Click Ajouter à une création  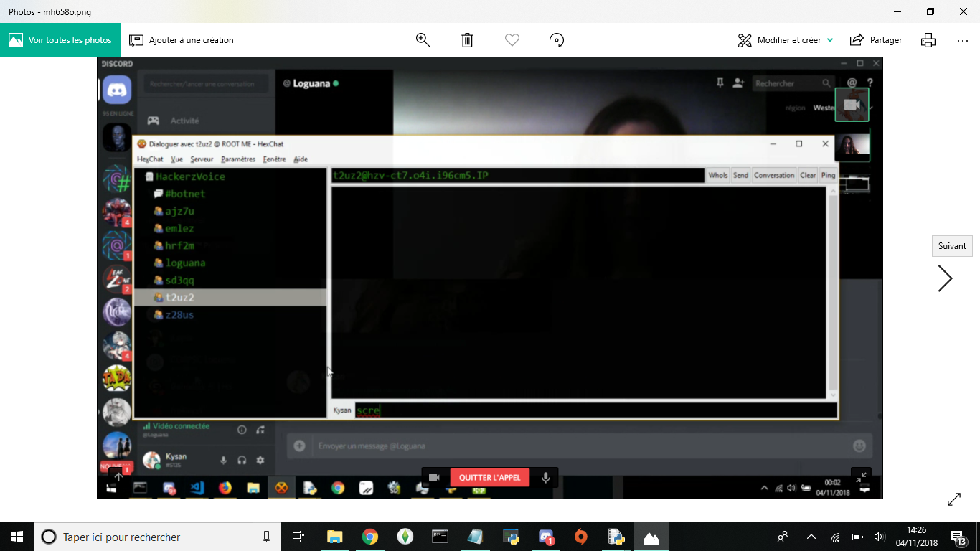coord(182,40)
